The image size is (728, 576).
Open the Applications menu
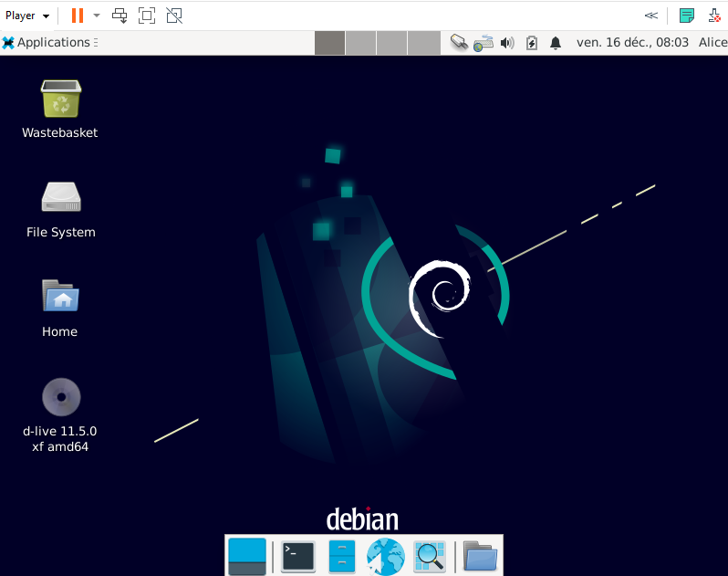click(x=46, y=42)
